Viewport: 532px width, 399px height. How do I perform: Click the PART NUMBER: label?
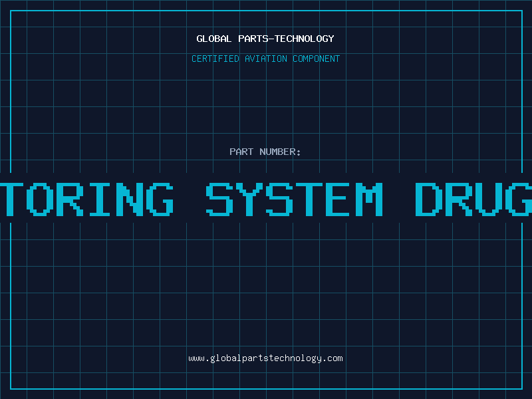[265, 152]
